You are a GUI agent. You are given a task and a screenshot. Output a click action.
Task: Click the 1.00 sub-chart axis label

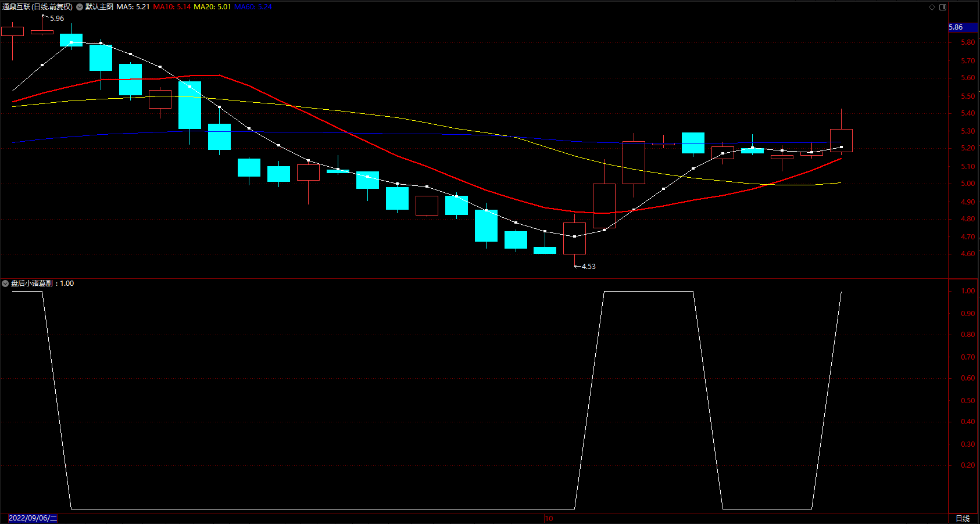(x=968, y=291)
